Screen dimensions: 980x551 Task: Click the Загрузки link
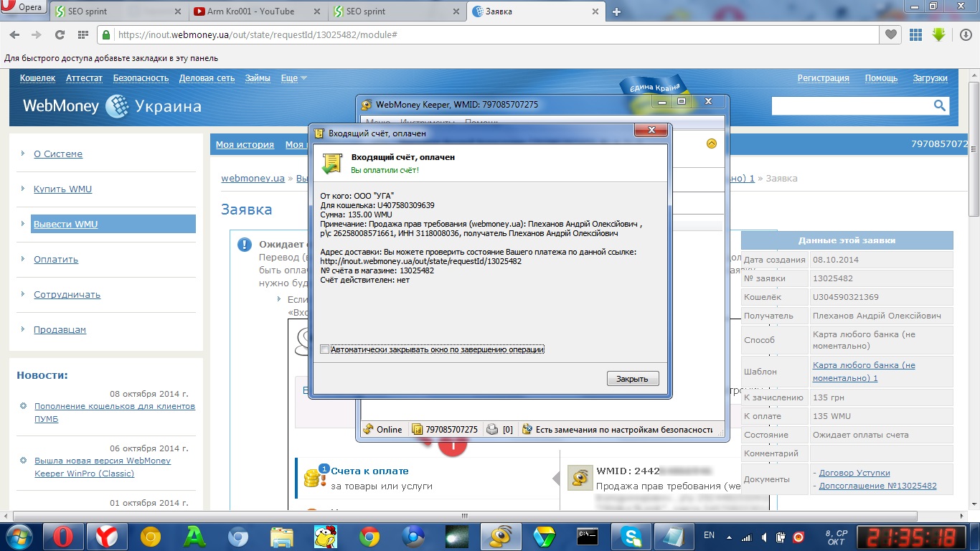tap(930, 78)
